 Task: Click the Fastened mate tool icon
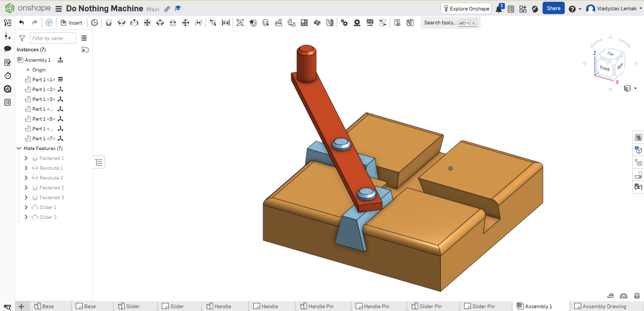point(108,23)
